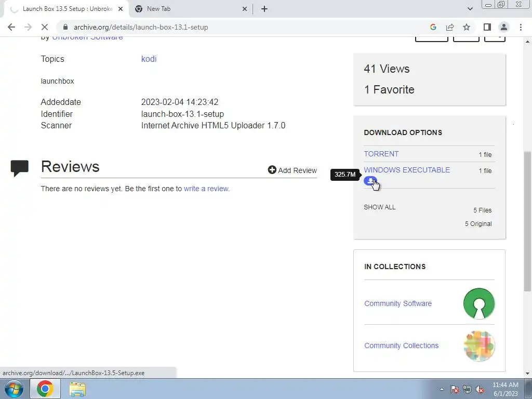Click the green Community Software thumbnail
This screenshot has height=399, width=532.
pos(478,303)
